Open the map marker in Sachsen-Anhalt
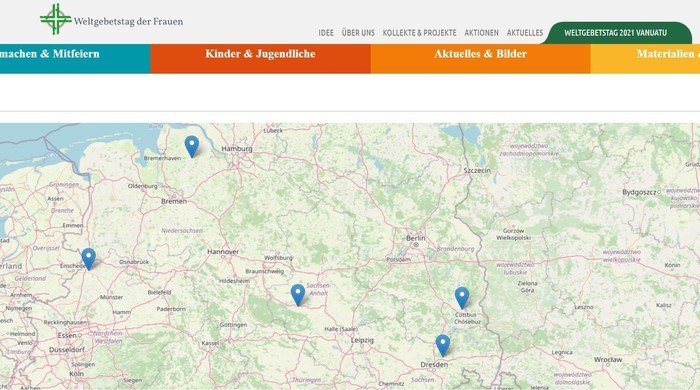This screenshot has width=700, height=390. point(298,295)
